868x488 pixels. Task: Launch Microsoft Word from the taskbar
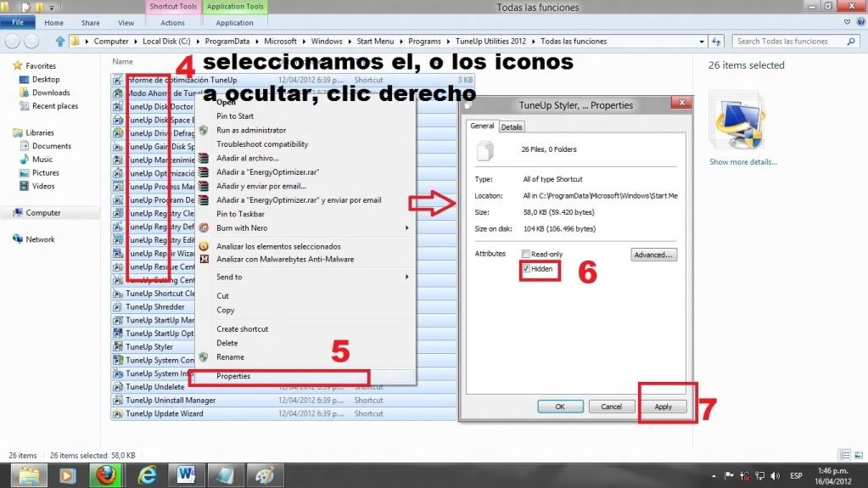(x=186, y=474)
